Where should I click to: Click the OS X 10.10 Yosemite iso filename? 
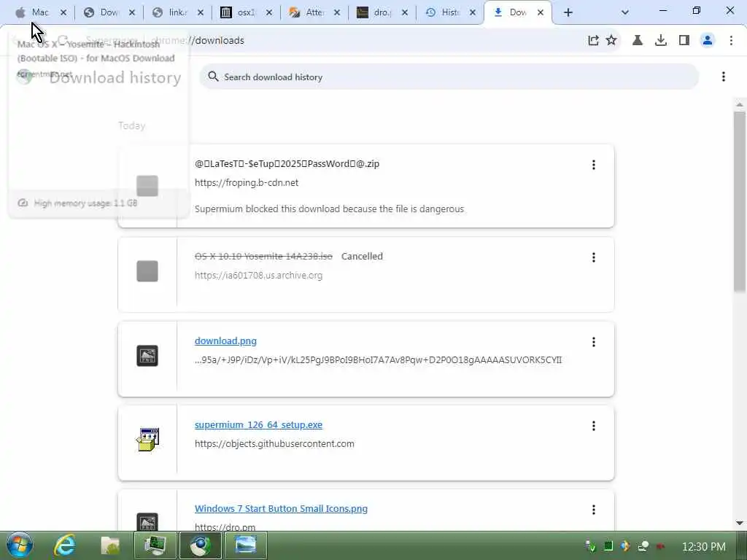coord(263,256)
